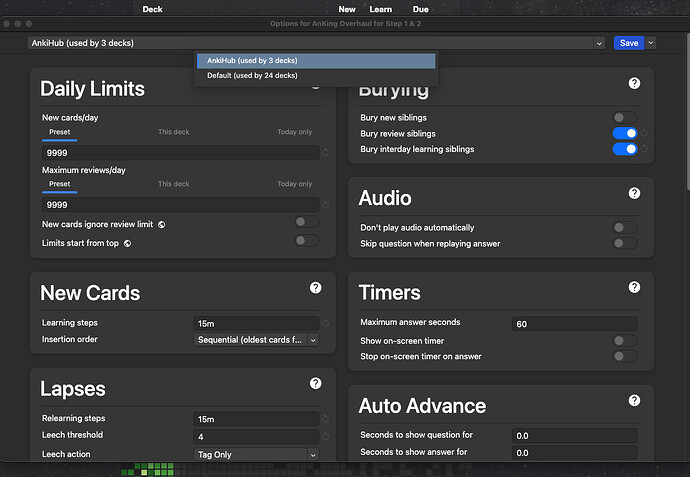Select Preset tab under New cards/day
The height and width of the screenshot is (477, 690).
[x=60, y=132]
